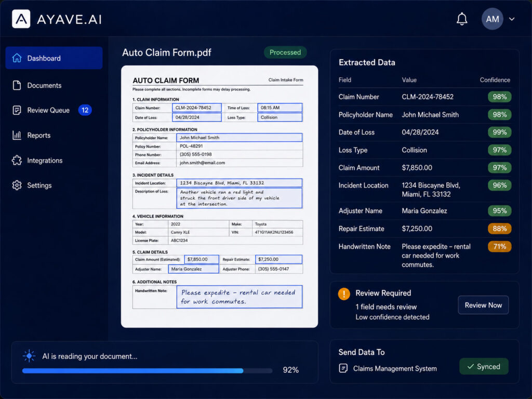Image resolution: width=532 pixels, height=399 pixels.
Task: Click the 92% progress text
Action: click(291, 370)
